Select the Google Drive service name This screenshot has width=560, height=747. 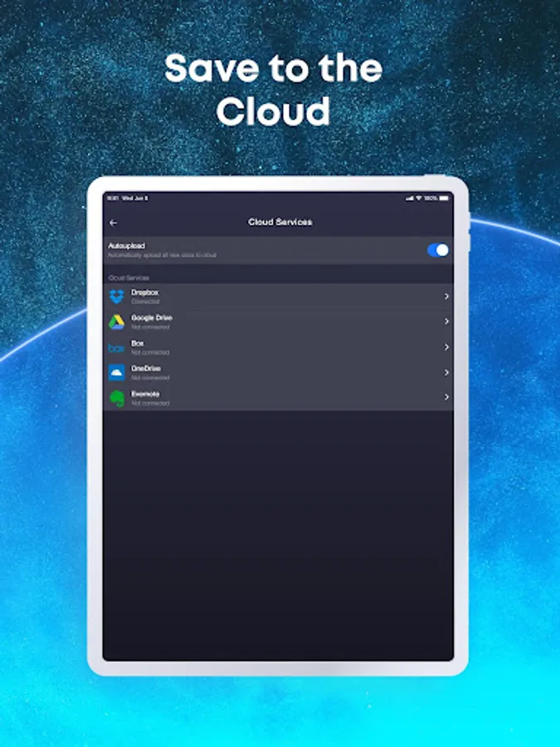click(x=152, y=318)
